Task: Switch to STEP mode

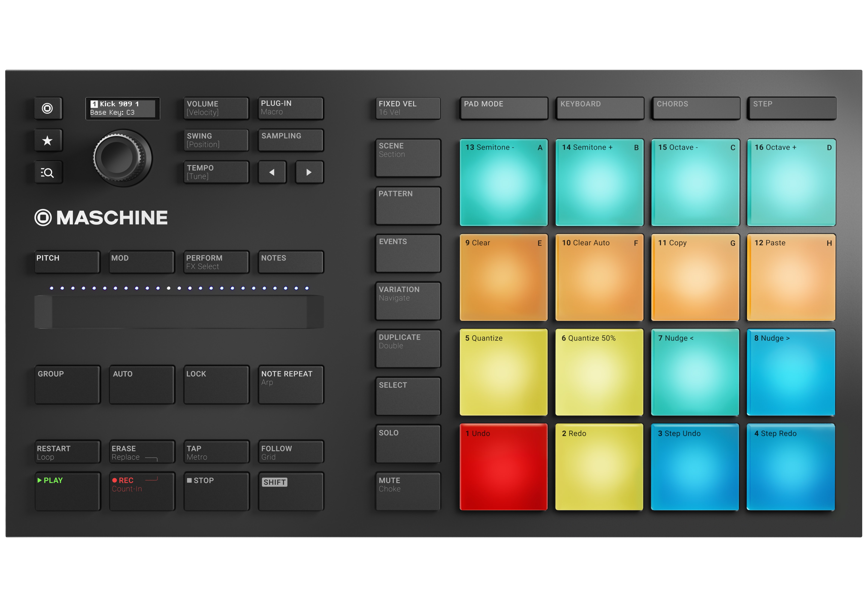Action: [x=792, y=109]
